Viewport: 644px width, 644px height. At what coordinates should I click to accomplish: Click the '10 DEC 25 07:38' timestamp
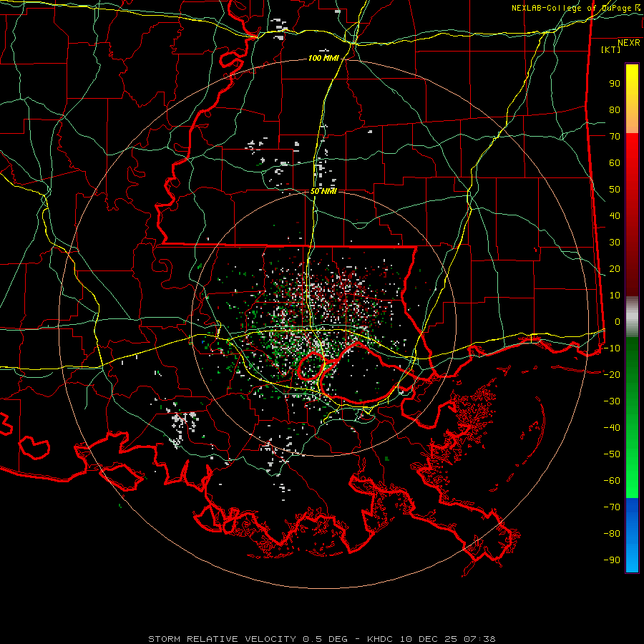[447, 639]
